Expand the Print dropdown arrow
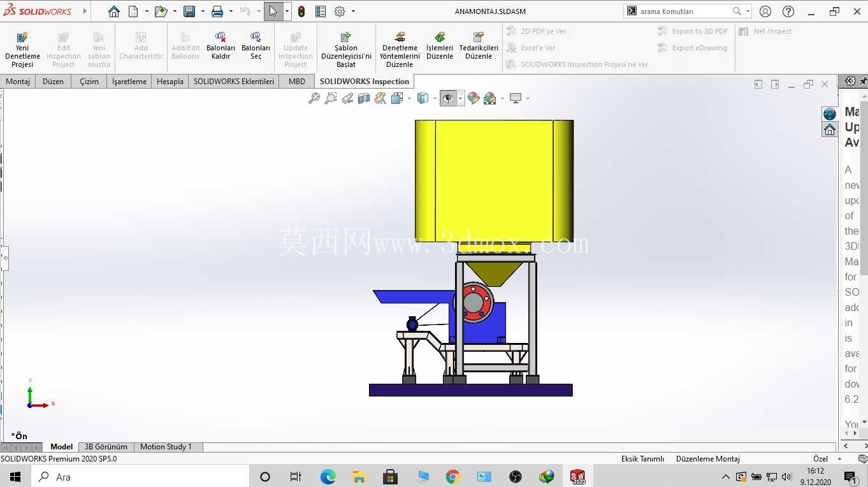The image size is (868, 487). (x=231, y=11)
